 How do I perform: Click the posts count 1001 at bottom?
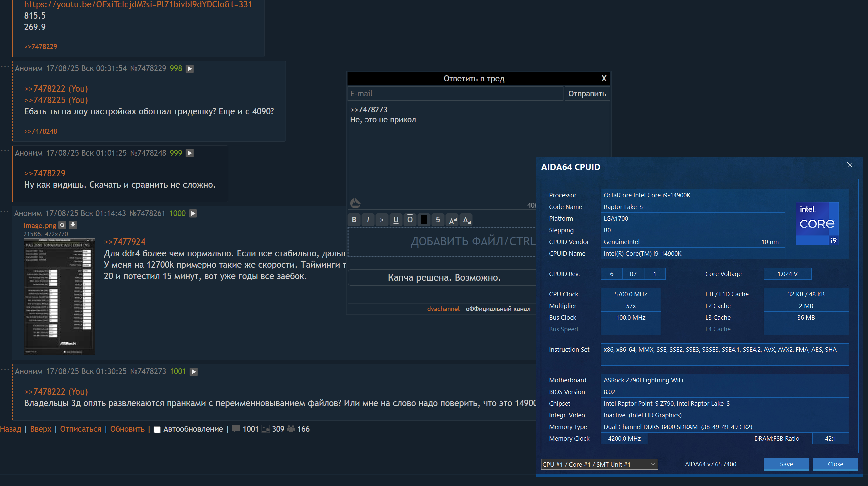click(x=250, y=429)
